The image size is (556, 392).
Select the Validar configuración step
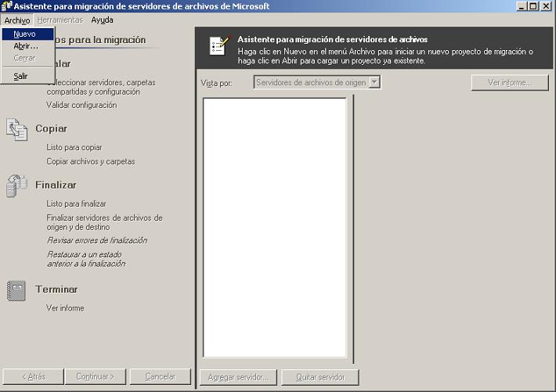click(x=81, y=106)
